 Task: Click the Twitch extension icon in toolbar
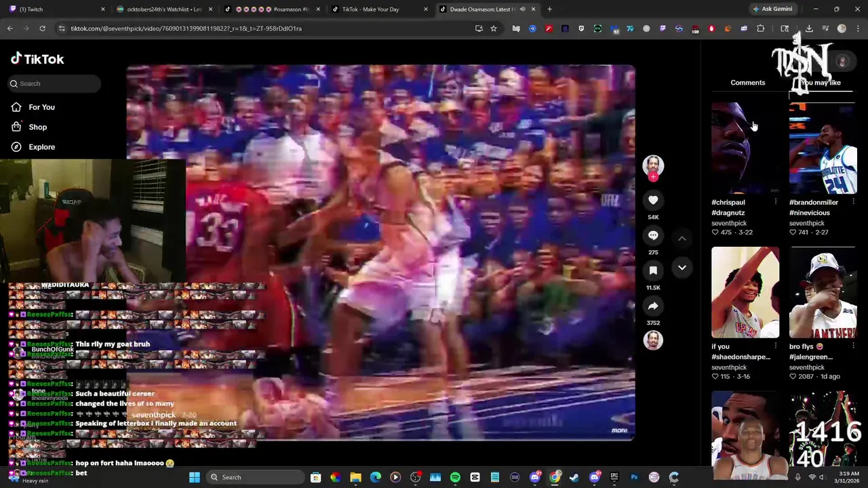(x=663, y=28)
